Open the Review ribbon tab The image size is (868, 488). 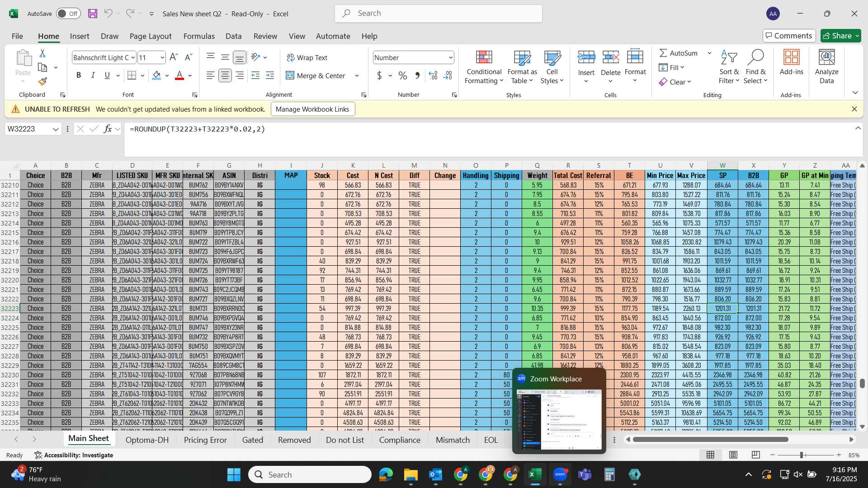point(265,36)
